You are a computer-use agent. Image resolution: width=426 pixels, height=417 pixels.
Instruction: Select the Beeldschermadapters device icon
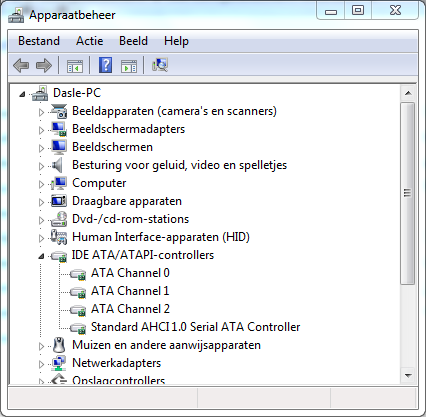point(59,129)
